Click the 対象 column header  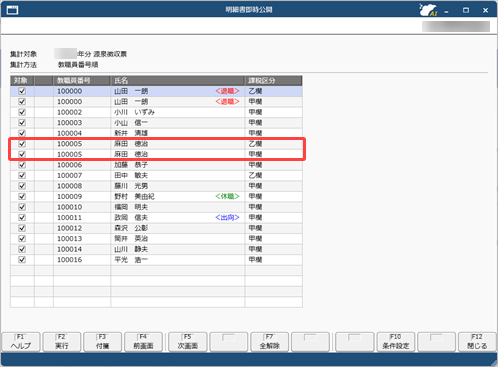tap(22, 81)
